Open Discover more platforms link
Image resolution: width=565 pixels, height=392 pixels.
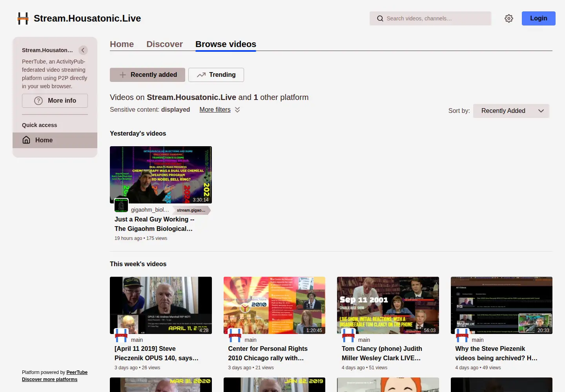49,379
